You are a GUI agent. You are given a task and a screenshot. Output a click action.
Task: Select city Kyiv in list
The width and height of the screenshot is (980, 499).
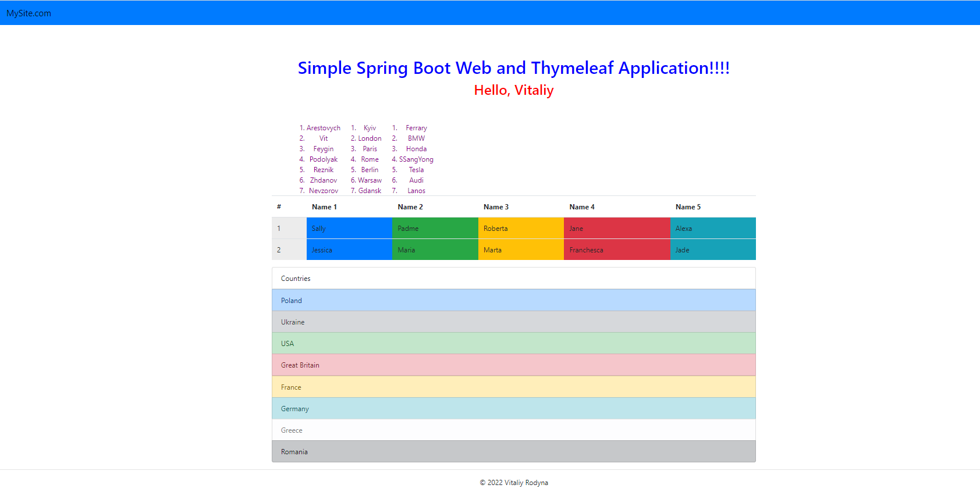(370, 128)
